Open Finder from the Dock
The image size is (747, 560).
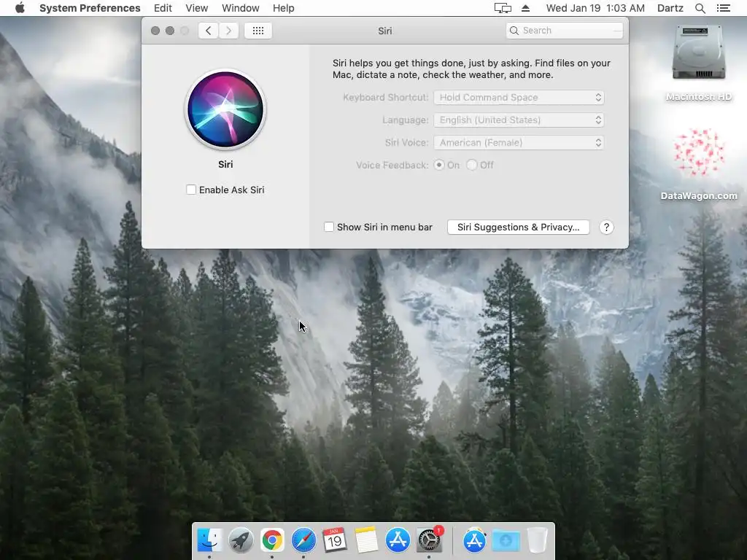point(209,540)
